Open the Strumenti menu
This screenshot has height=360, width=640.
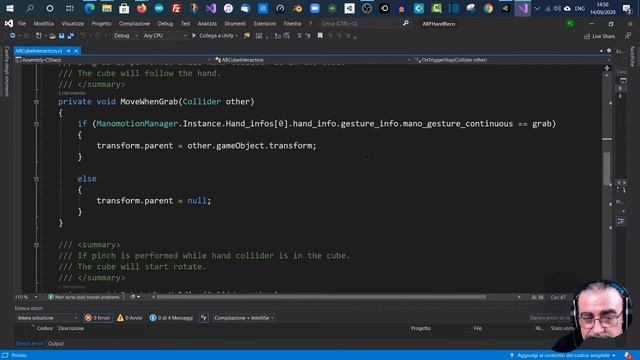pos(235,24)
